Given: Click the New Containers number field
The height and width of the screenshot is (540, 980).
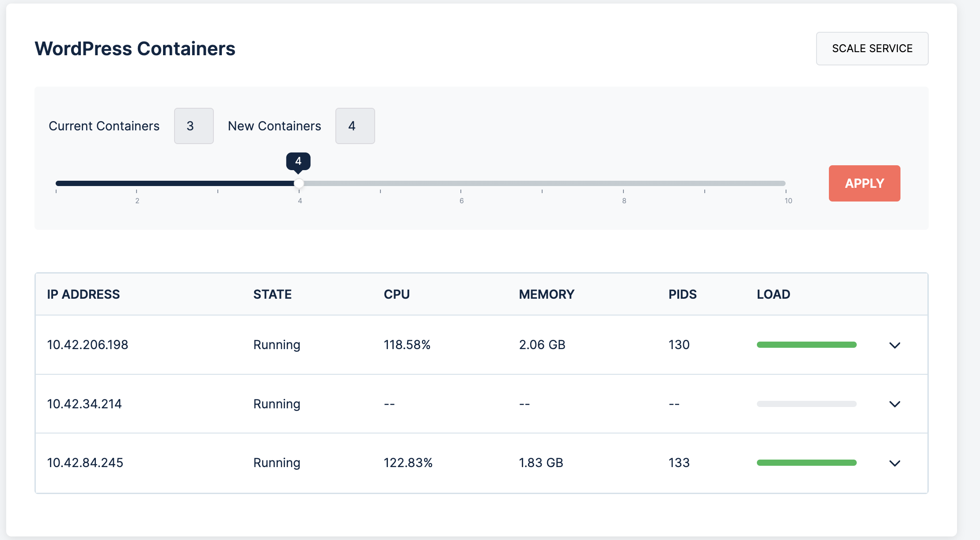Looking at the screenshot, I should 355,126.
